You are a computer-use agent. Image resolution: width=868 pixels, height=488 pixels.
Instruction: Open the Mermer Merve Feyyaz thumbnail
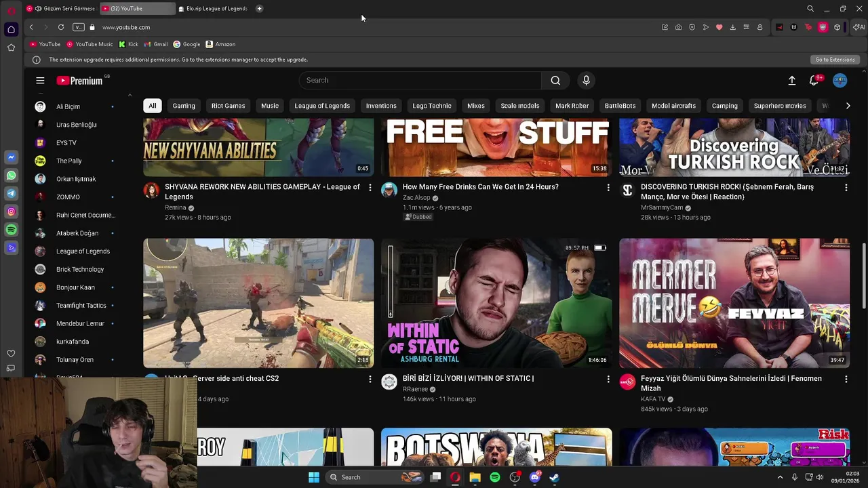pos(734,303)
